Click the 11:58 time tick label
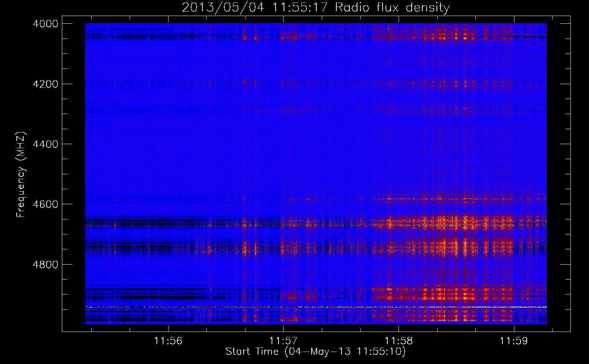Screen dimensions: 589x364 pos(399,341)
